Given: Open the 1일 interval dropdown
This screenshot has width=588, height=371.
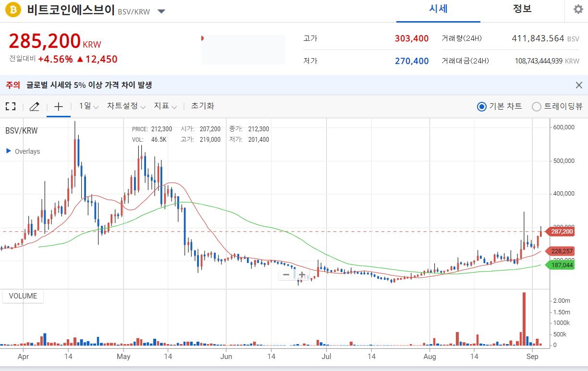Looking at the screenshot, I should [89, 106].
